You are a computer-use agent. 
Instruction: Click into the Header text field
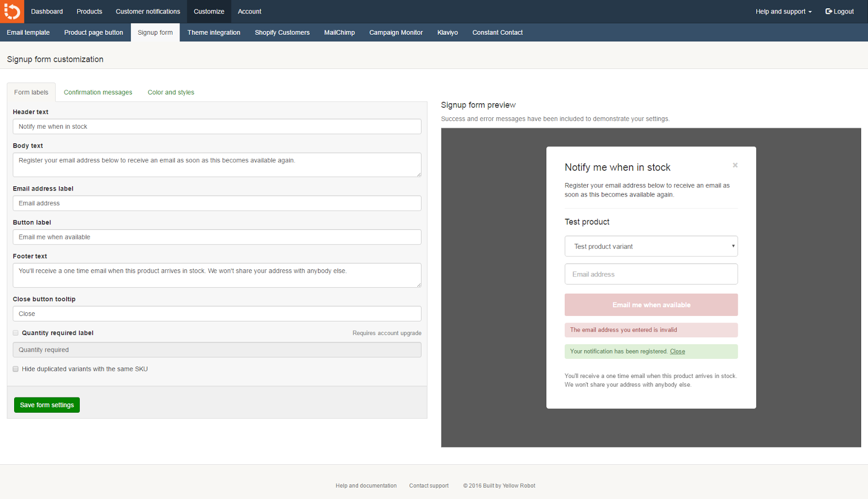coord(217,127)
